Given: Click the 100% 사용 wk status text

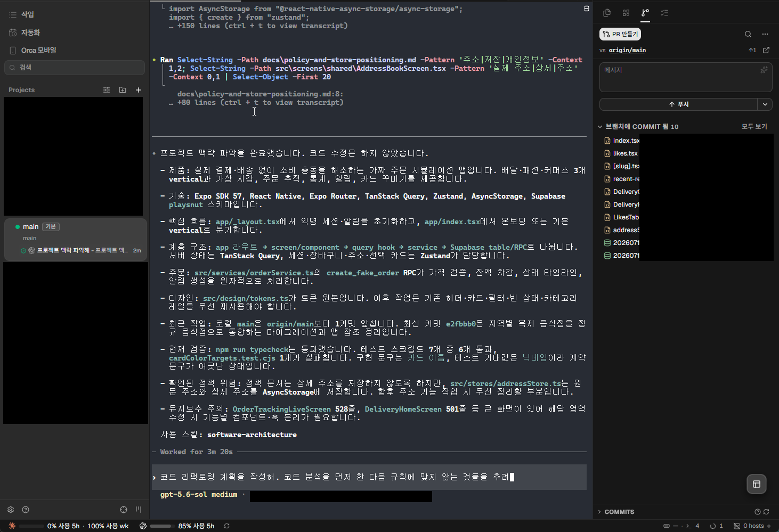Looking at the screenshot, I should coord(108,526).
